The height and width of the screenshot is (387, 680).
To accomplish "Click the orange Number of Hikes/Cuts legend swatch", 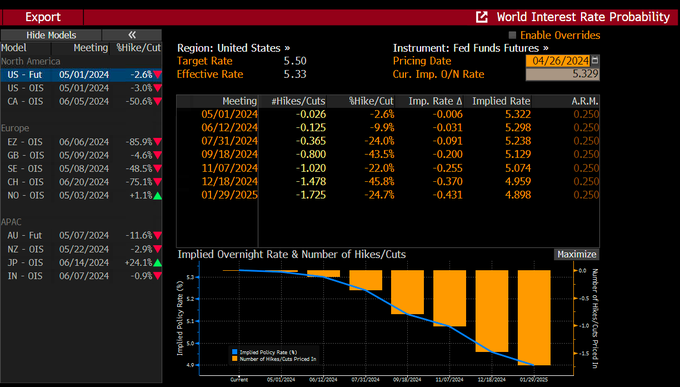I will pos(235,359).
